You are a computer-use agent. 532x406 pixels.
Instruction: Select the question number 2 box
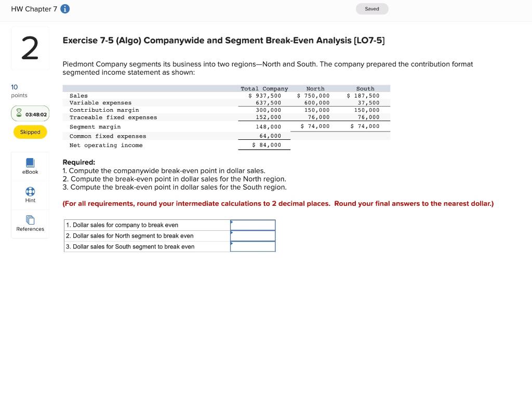(x=30, y=47)
